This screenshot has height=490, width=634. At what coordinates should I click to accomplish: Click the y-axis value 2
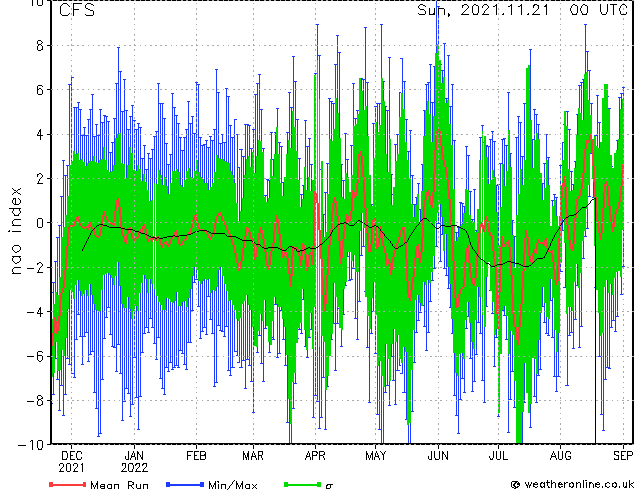[40, 179]
